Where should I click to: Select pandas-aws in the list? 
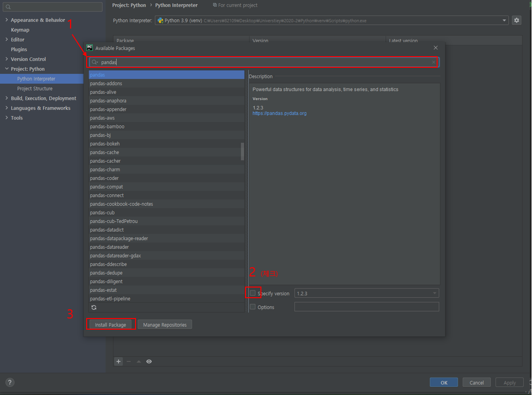[166, 118]
